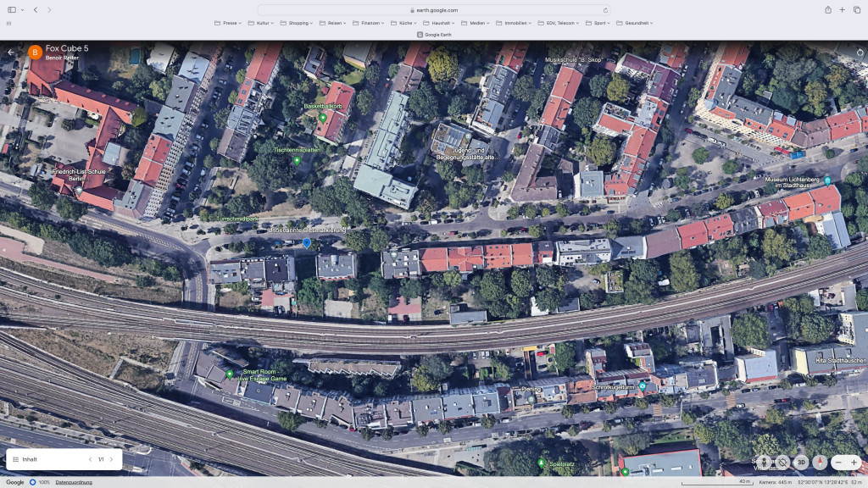Go back using the Google Earth arrow
The height and width of the screenshot is (488, 868).
pos(10,52)
